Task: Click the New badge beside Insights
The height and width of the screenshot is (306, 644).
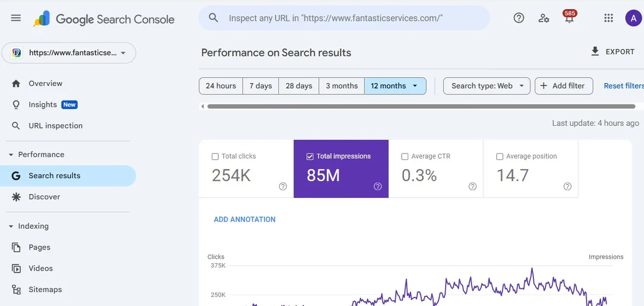Action: (x=70, y=104)
